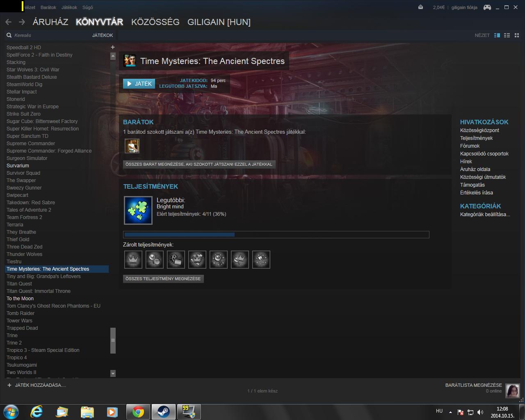Click ÖSSZES BARÁT MEGNÉZÉSE button

coord(199,164)
